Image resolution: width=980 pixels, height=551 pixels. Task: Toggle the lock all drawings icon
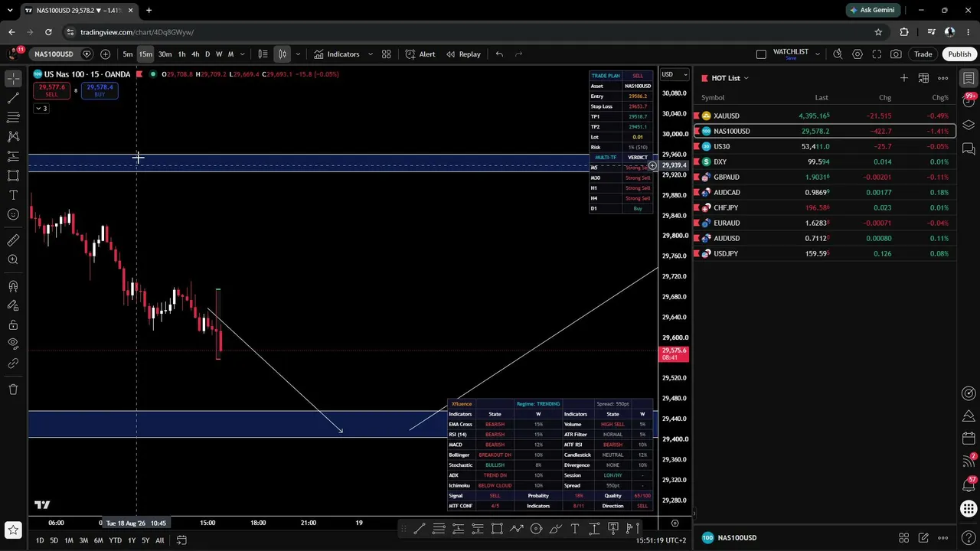(13, 324)
